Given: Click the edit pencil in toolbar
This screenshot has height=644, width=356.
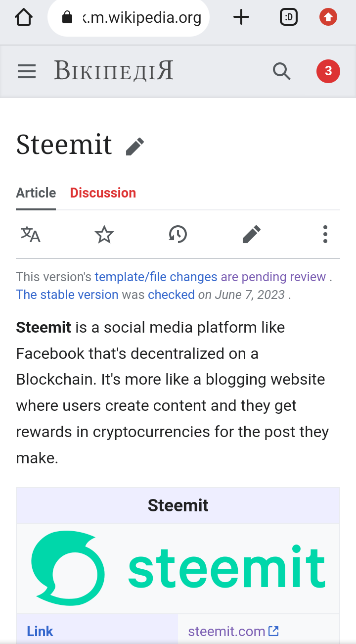Looking at the screenshot, I should pyautogui.click(x=251, y=234).
